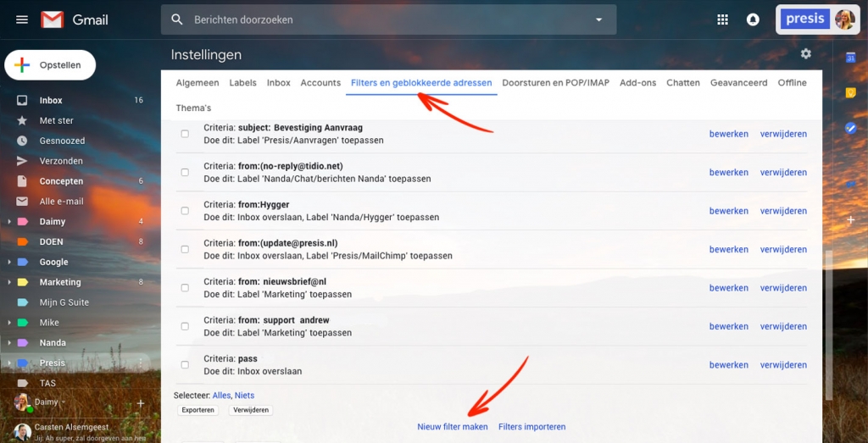Open the main hamburger menu

(21, 20)
